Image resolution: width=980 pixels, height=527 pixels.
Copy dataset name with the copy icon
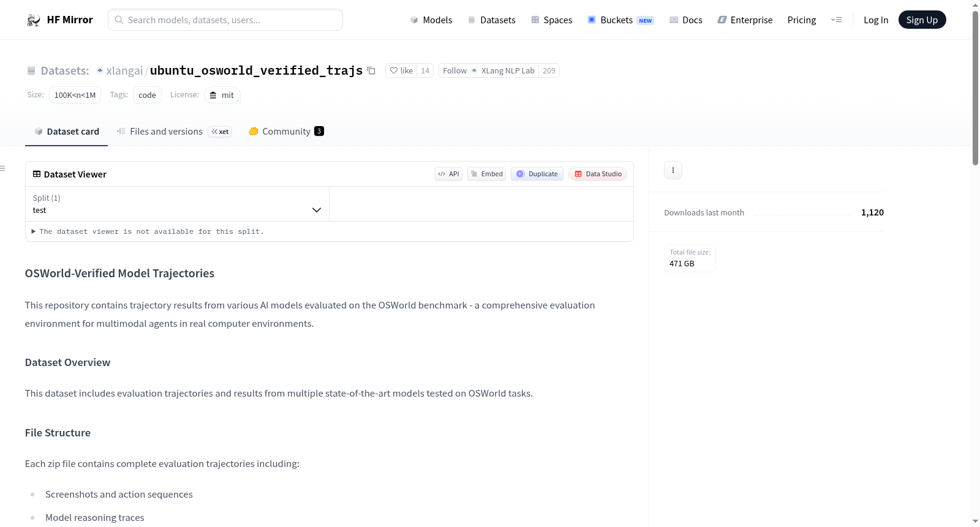[371, 70]
